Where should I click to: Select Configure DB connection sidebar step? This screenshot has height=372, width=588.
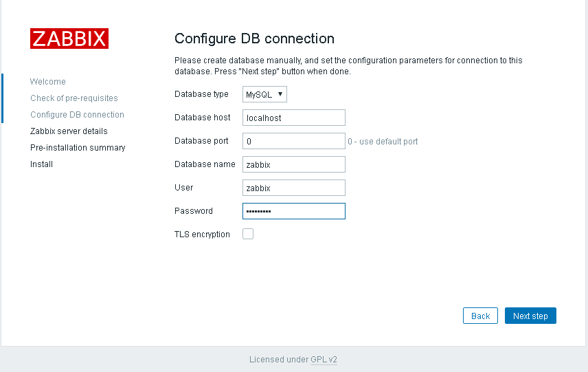click(77, 115)
